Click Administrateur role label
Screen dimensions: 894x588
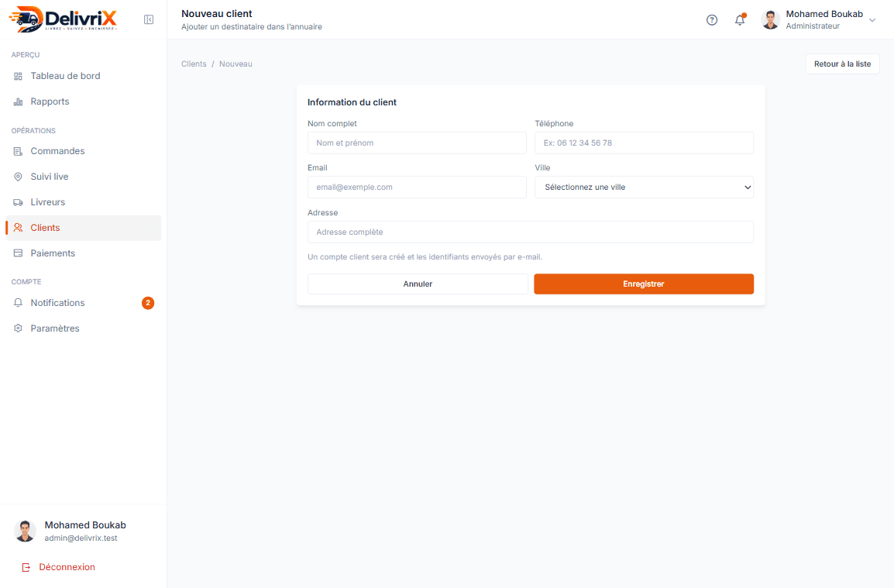click(x=813, y=26)
